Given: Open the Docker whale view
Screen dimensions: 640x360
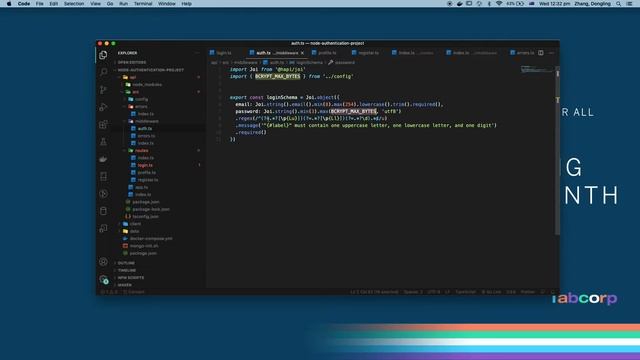Looking at the screenshot, I should pos(103,159).
